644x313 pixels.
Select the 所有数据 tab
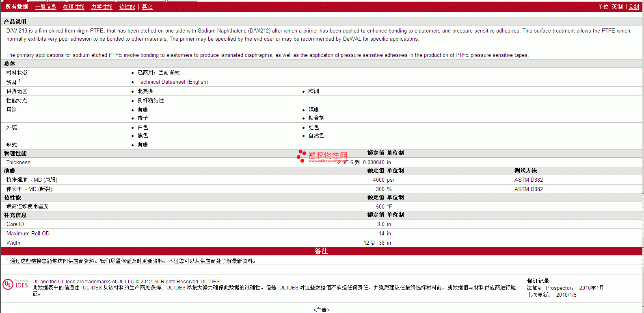(x=17, y=7)
